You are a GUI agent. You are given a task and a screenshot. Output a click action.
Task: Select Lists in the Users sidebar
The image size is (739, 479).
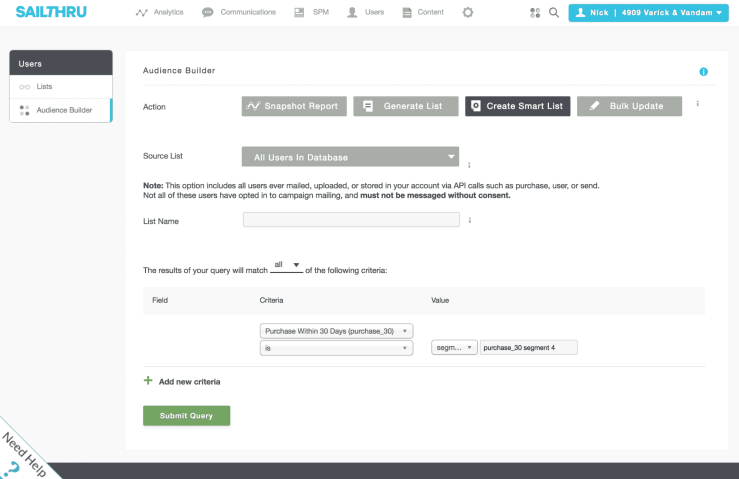pos(45,87)
